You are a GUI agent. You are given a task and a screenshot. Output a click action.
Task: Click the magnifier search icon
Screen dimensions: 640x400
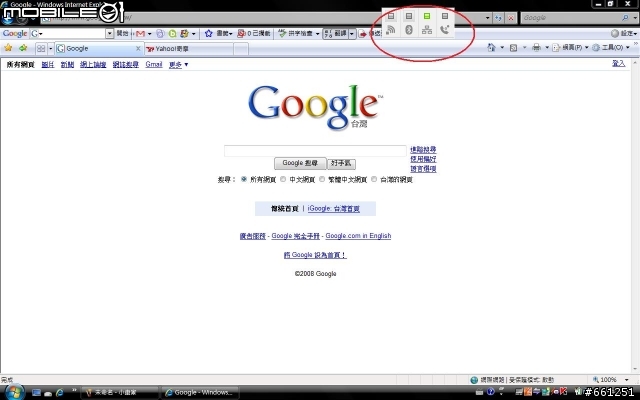coord(625,18)
